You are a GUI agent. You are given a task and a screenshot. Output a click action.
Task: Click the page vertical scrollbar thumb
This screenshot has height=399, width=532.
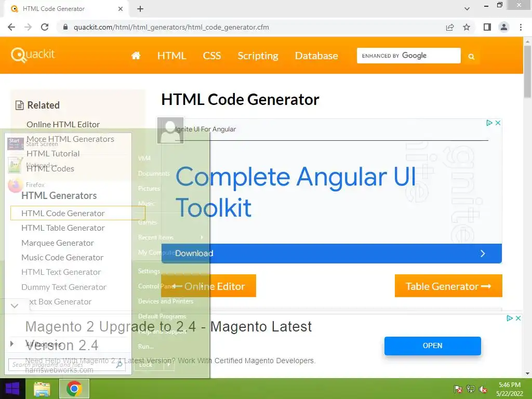[x=527, y=71]
